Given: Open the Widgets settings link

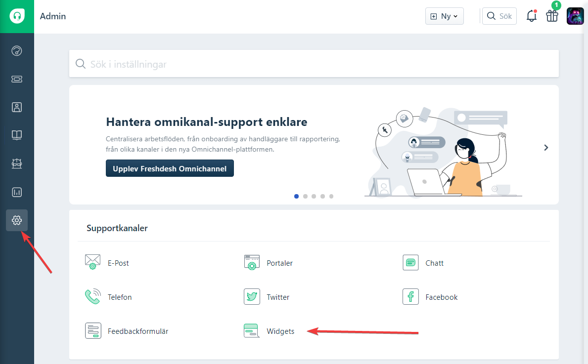Looking at the screenshot, I should pos(280,331).
